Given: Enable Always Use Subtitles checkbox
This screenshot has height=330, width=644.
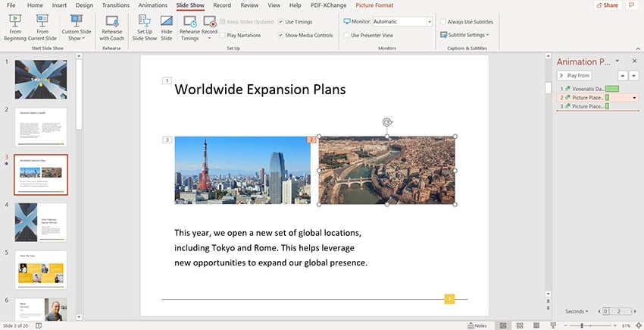Looking at the screenshot, I should click(x=443, y=22).
